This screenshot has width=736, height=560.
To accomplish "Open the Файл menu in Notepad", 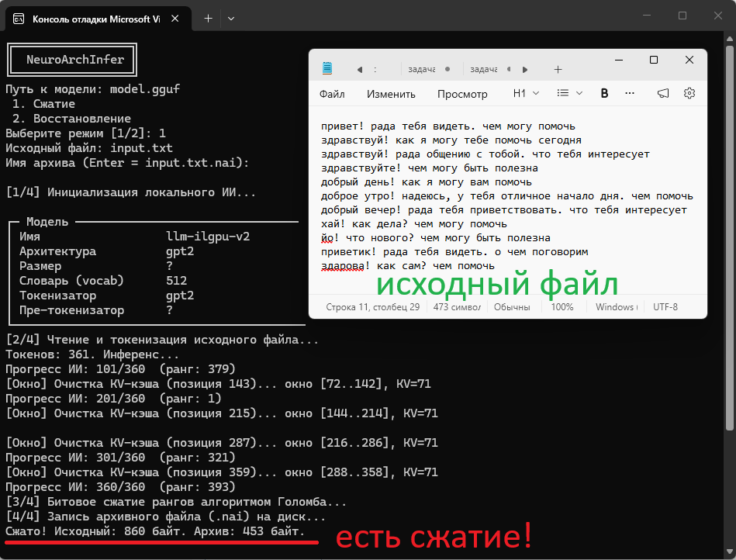I will pyautogui.click(x=332, y=94).
